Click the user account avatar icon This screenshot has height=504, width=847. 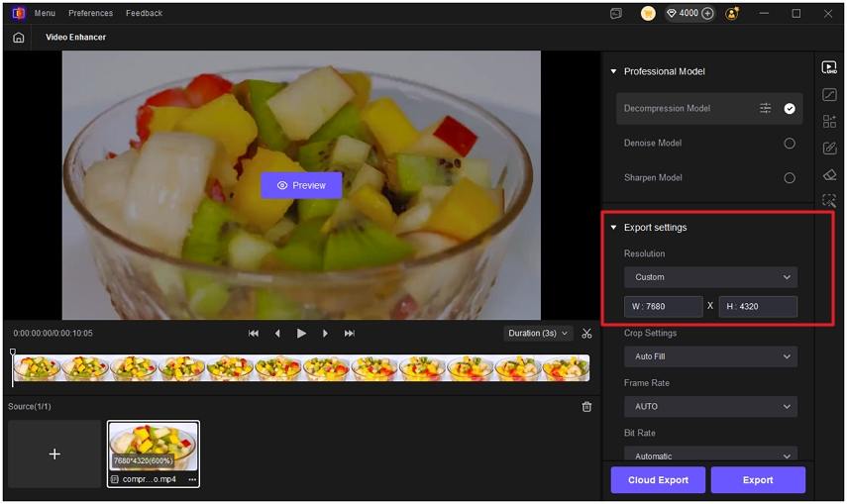[x=732, y=14]
